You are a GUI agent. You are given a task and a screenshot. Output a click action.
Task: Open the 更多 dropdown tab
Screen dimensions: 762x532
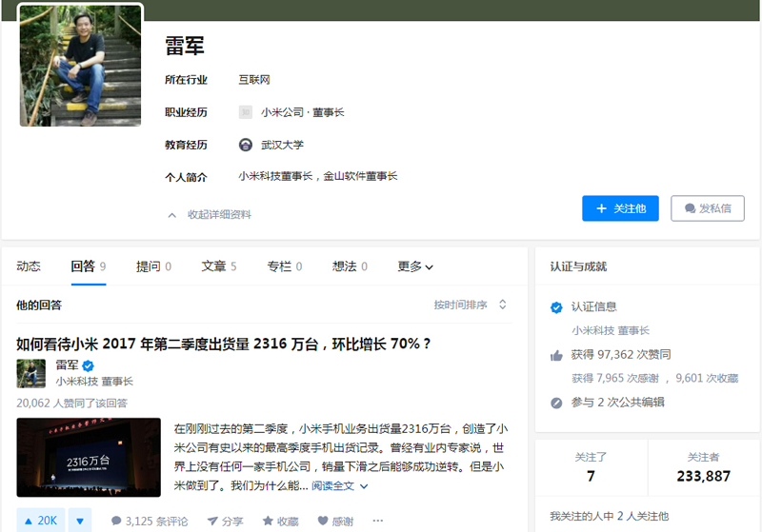tap(415, 266)
